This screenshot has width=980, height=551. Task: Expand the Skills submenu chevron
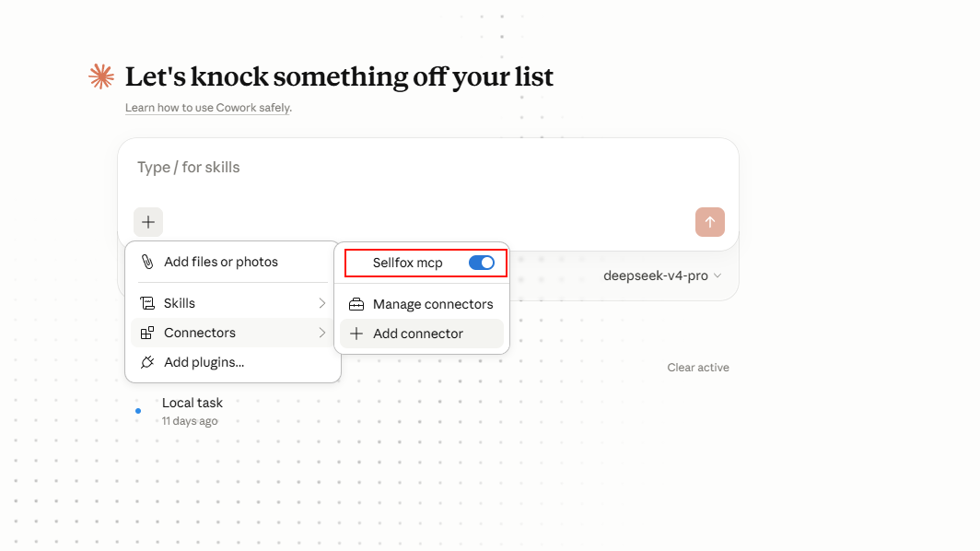pos(321,303)
